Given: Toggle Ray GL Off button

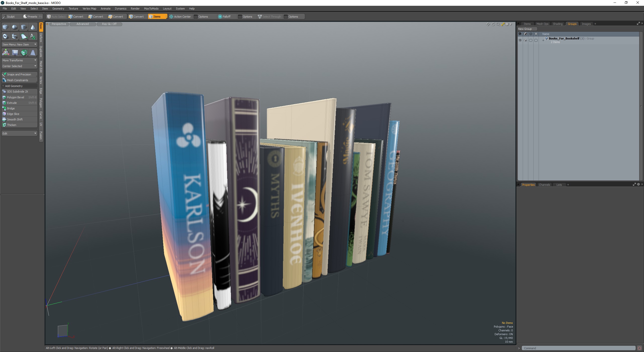Looking at the screenshot, I should click(x=109, y=24).
